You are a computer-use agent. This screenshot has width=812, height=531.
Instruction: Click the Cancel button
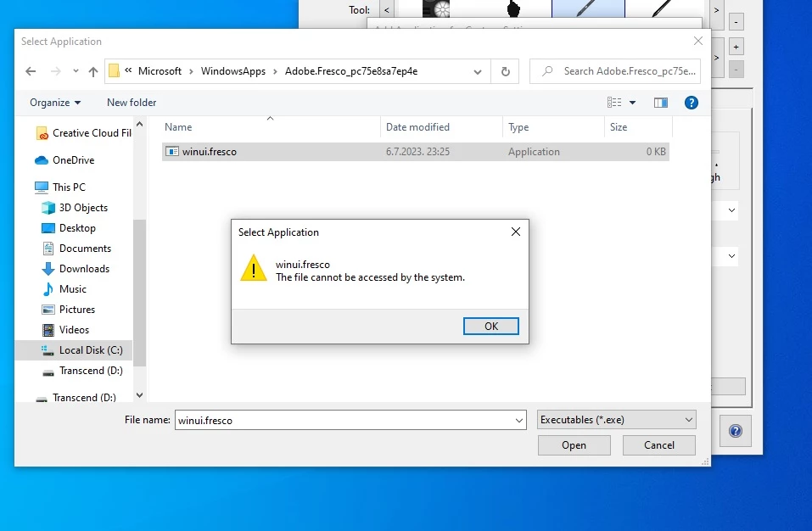[658, 445]
